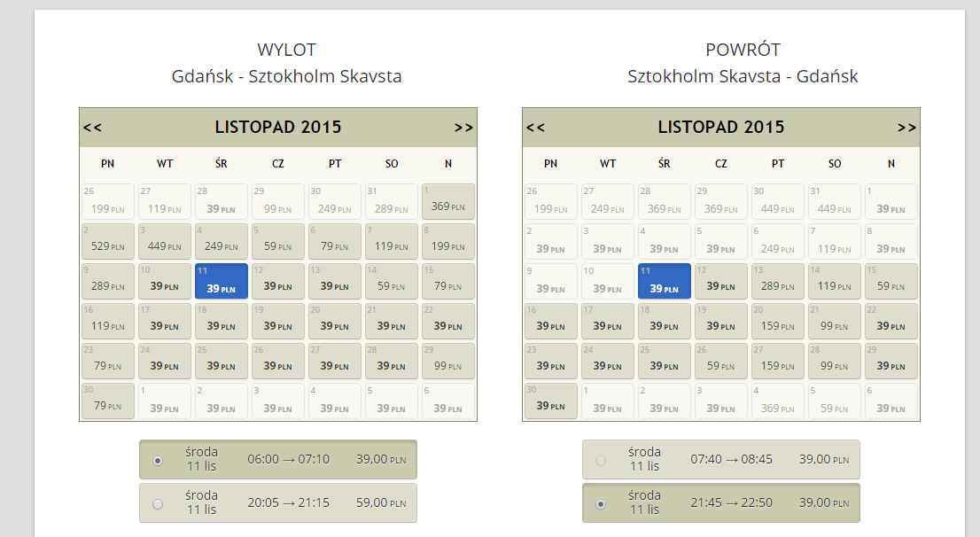The height and width of the screenshot is (537, 980).
Task: Select November 30 in departure calendar
Action: click(107, 401)
